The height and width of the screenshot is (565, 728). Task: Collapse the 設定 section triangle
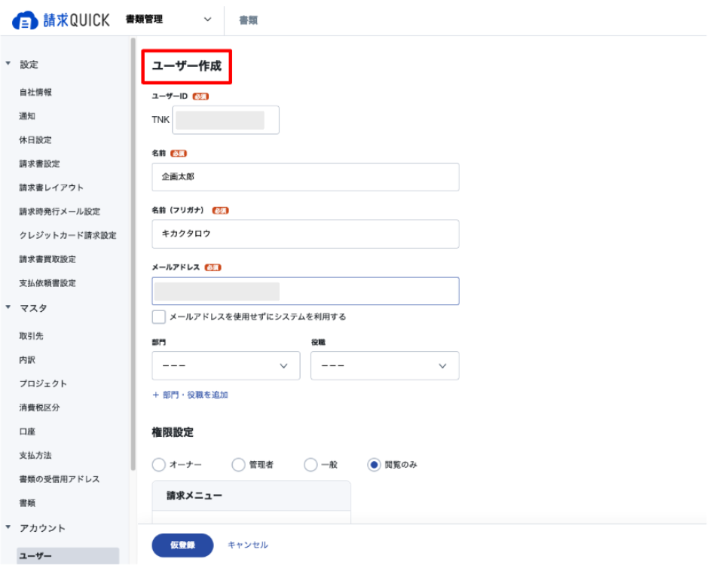click(8, 63)
